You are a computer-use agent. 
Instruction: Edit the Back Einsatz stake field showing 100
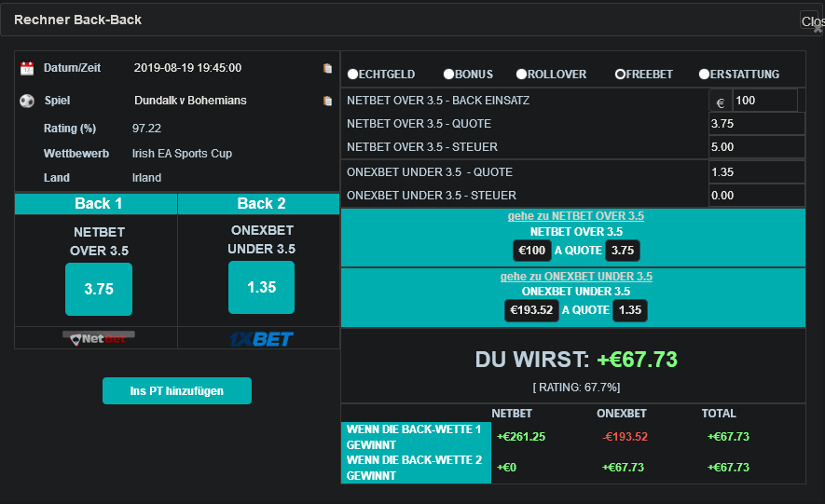tap(764, 101)
